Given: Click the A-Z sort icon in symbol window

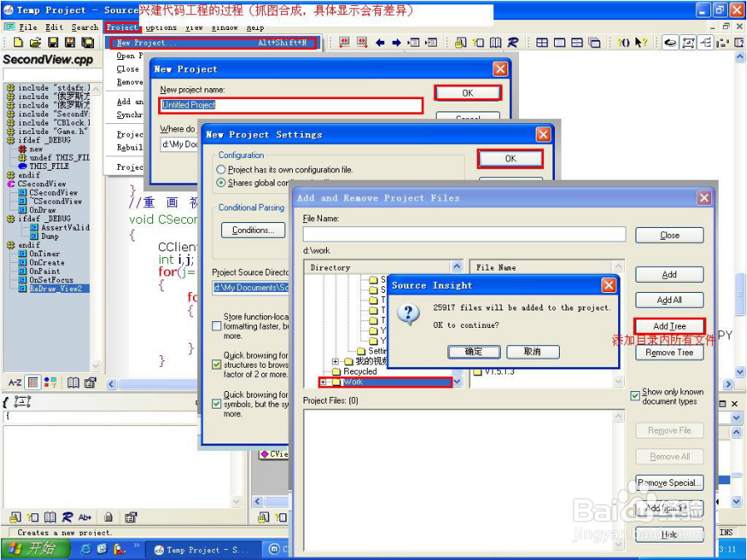Looking at the screenshot, I should coord(15,382).
